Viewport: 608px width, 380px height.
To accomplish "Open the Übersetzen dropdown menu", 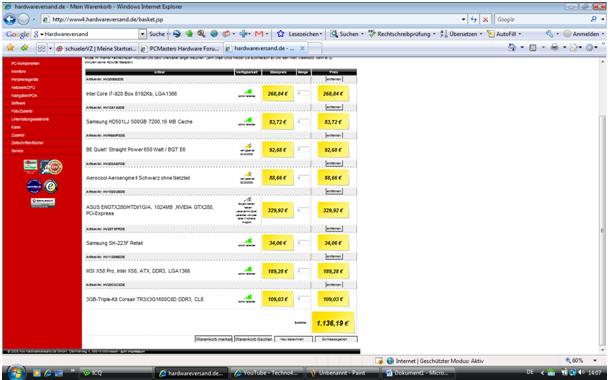I will point(480,34).
